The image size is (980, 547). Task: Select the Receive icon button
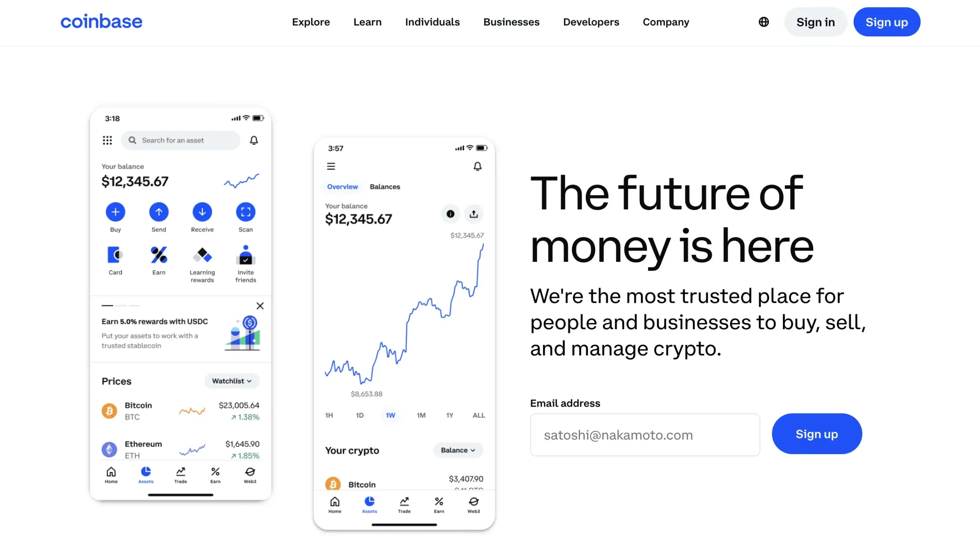click(202, 211)
